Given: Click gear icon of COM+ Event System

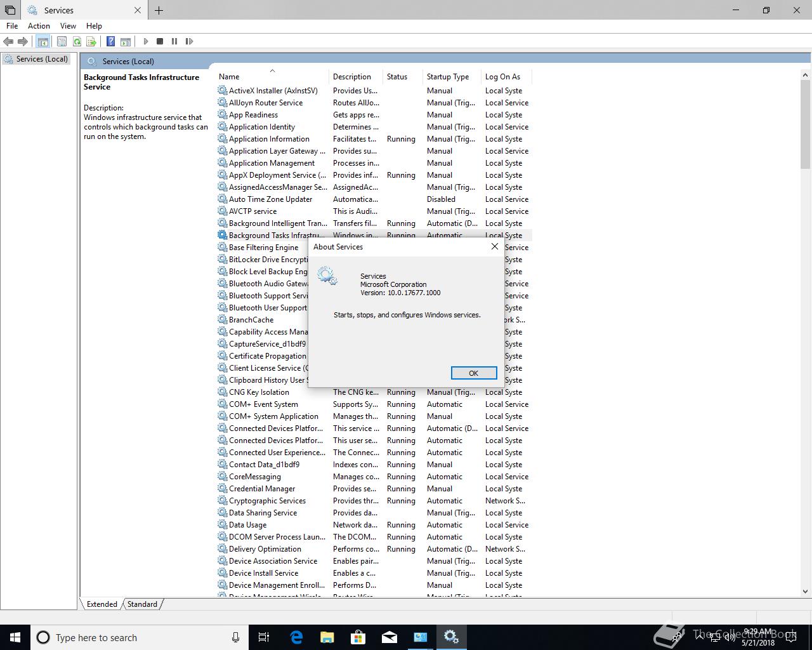Looking at the screenshot, I should pos(222,404).
